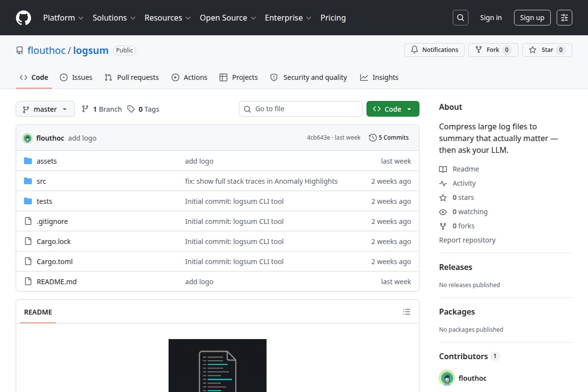Go to the GitHub homepage logo
The height and width of the screenshot is (392, 588).
pyautogui.click(x=24, y=18)
